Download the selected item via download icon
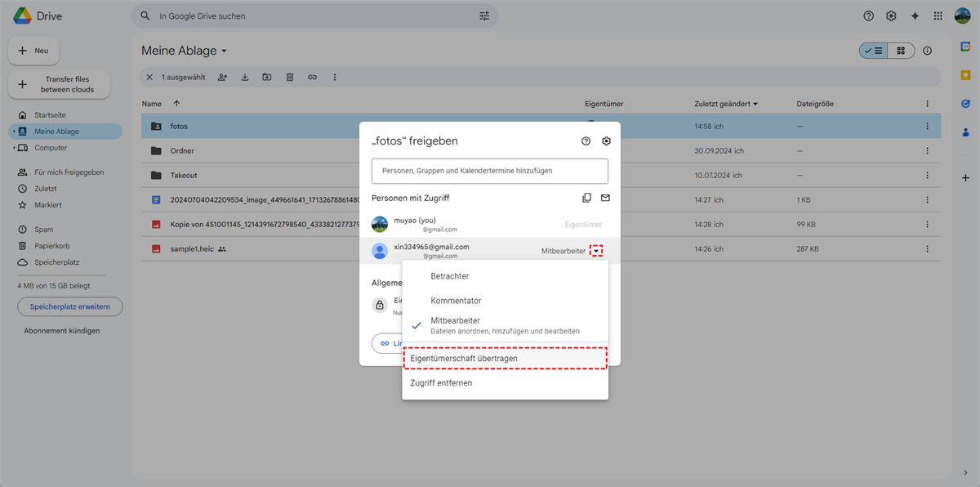This screenshot has width=980, height=487. coord(244,77)
